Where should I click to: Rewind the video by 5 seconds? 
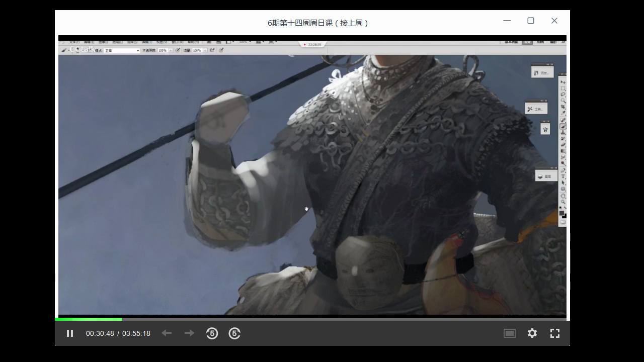[x=212, y=333]
